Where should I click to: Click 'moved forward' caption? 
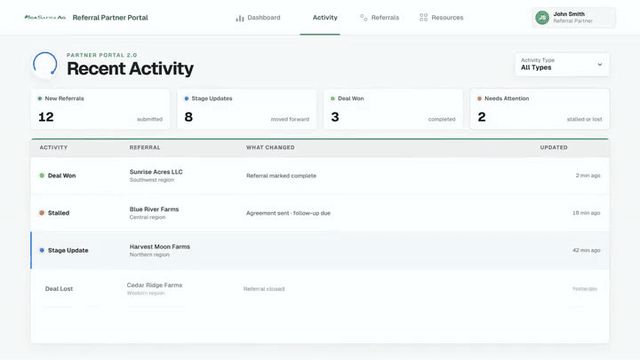pos(290,119)
